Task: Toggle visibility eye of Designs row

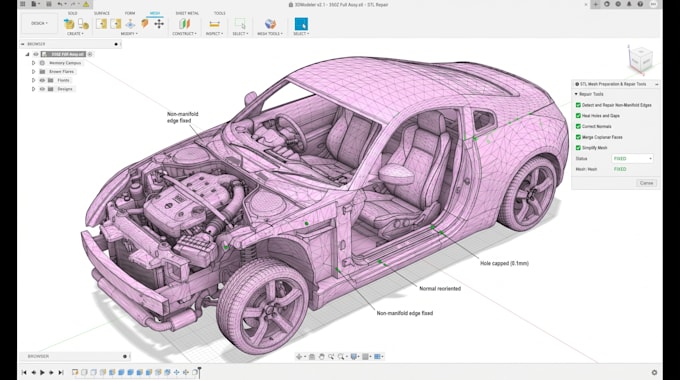Action: tap(42, 89)
